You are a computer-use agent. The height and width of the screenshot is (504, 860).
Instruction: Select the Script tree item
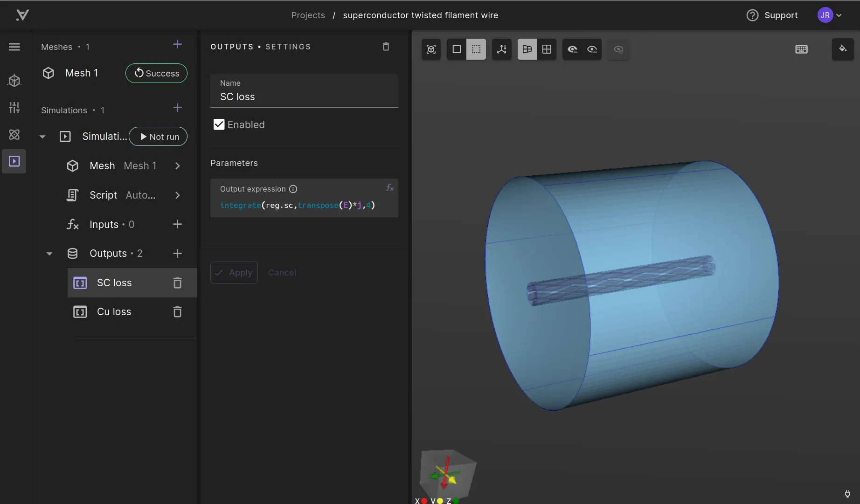point(103,195)
